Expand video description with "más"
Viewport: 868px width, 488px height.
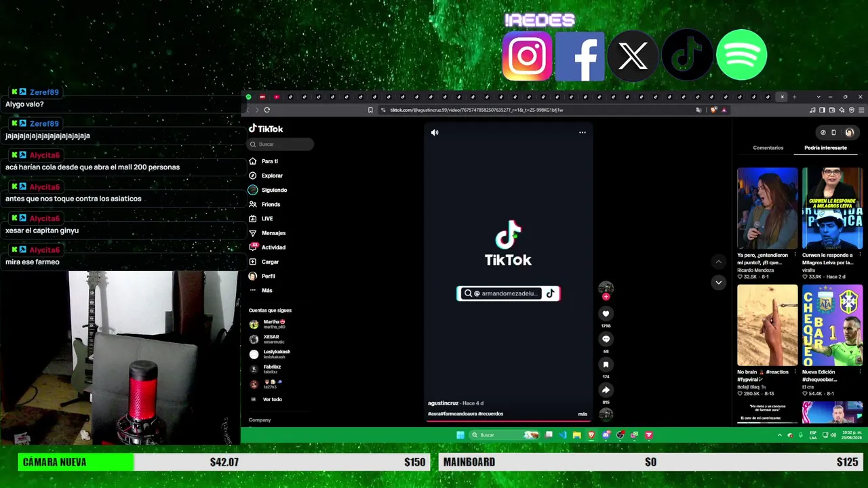coord(583,414)
